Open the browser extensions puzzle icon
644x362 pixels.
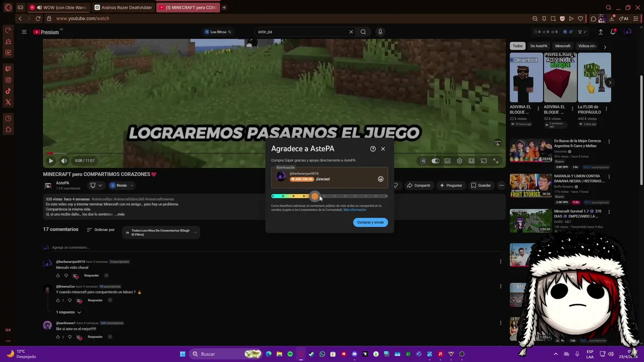point(593,19)
